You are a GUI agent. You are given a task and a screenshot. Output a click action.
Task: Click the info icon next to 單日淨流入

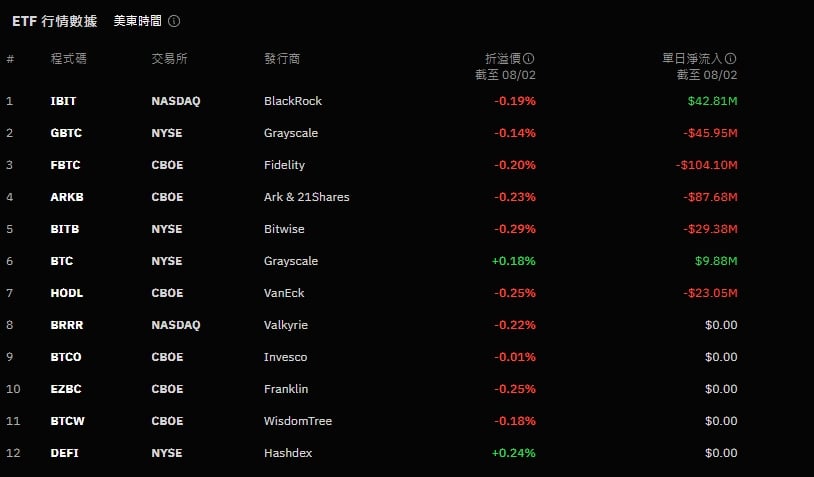tap(731, 59)
